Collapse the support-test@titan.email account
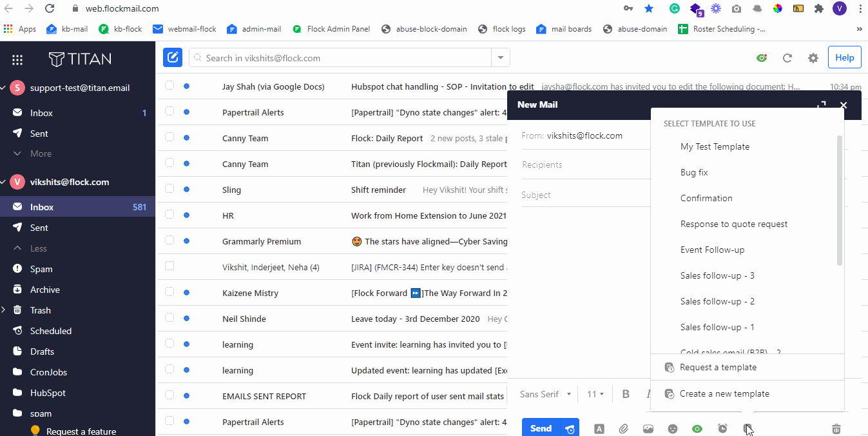This screenshot has height=436, width=868. (x=3, y=88)
